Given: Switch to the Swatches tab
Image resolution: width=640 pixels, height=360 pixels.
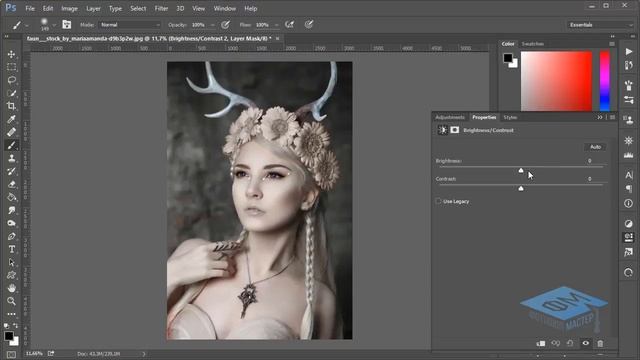Looking at the screenshot, I should pyautogui.click(x=533, y=44).
